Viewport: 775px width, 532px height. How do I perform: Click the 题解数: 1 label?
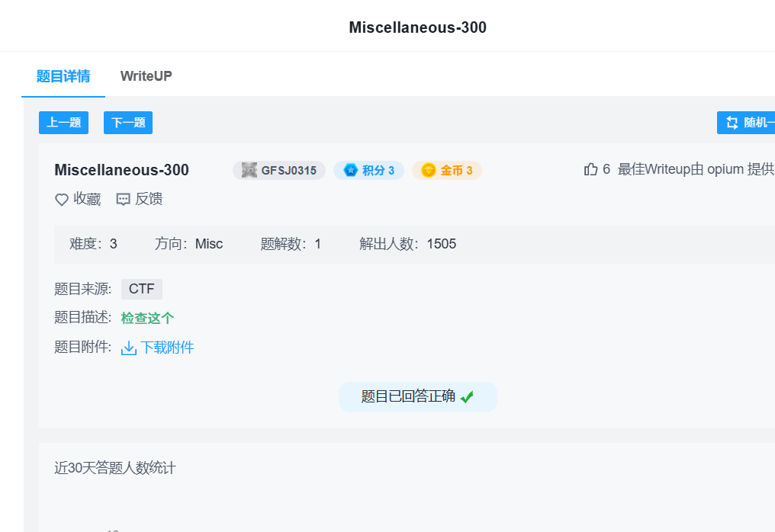point(291,244)
